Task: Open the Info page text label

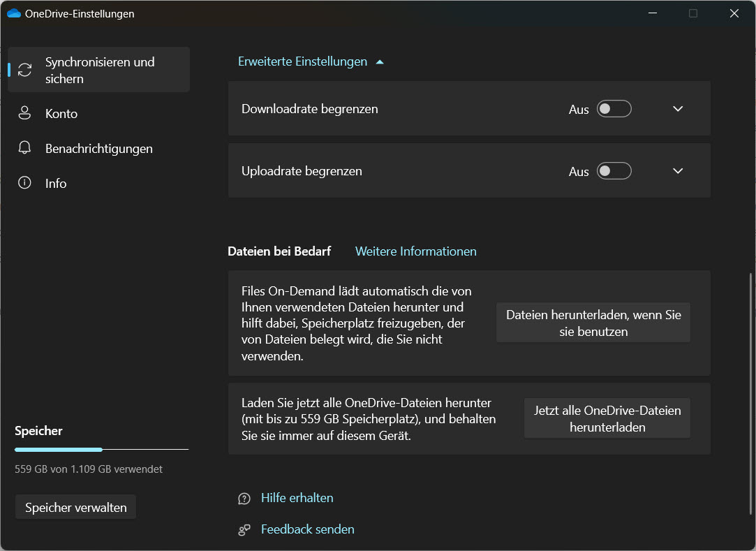Action: pyautogui.click(x=56, y=183)
